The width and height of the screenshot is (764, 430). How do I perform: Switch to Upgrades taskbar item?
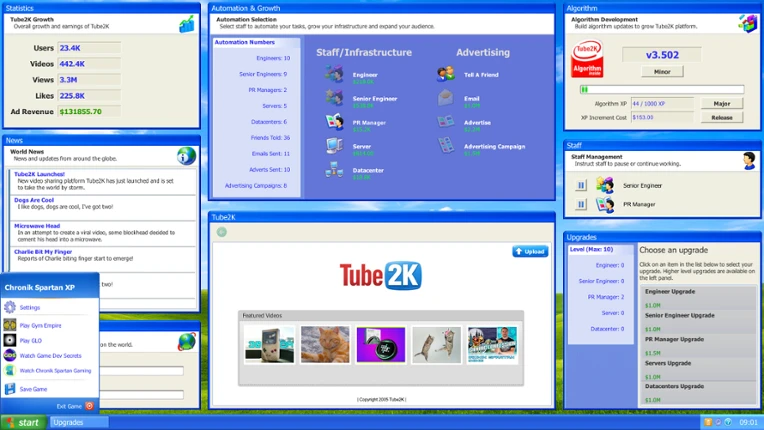pyautogui.click(x=79, y=422)
